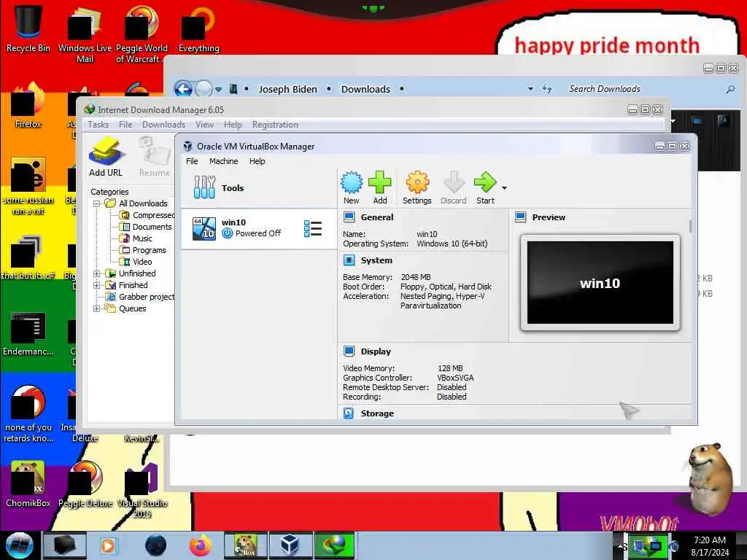
Task: Click the Preview panel header
Action: click(549, 217)
